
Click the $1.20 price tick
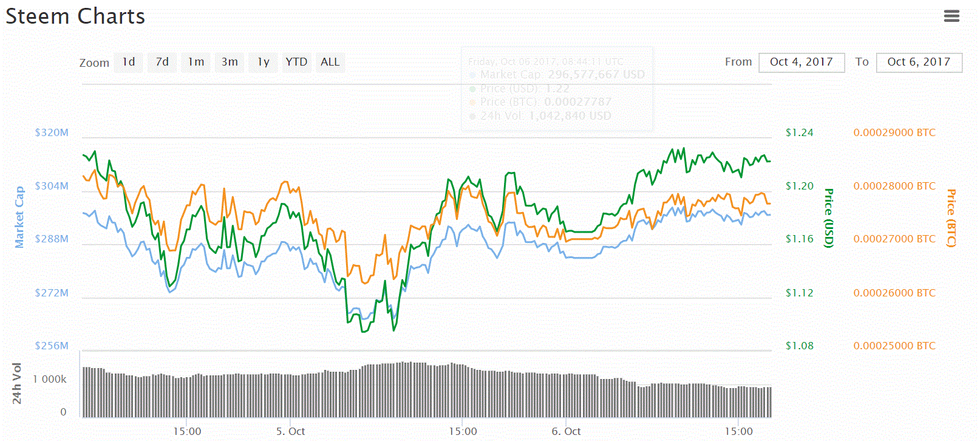799,186
